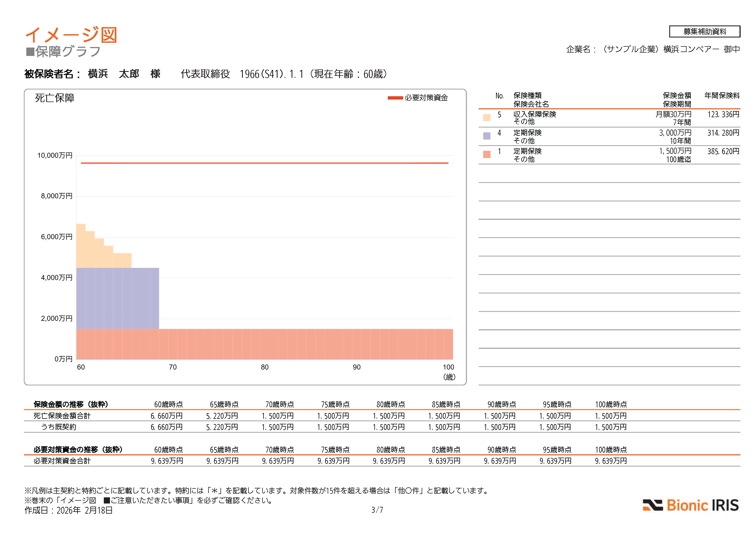Click the 70 age x-axis label
The image size is (756, 534).
point(173,367)
